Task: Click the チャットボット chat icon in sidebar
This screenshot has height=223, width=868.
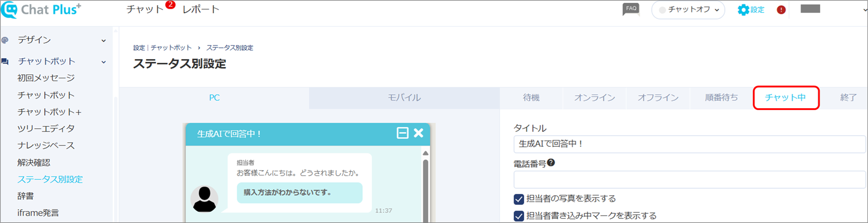Action: 5,61
